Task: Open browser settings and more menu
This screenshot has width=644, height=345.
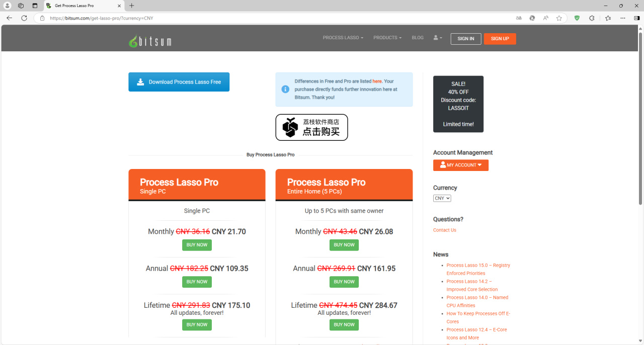Action: tap(623, 18)
